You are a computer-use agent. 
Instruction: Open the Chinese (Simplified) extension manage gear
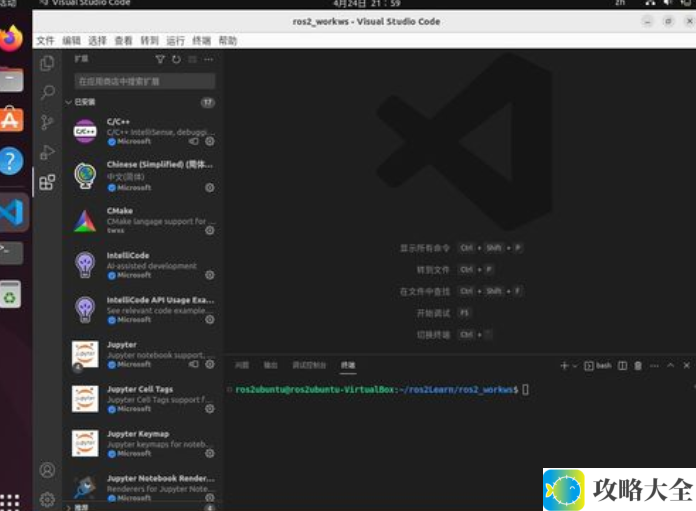pyautogui.click(x=210, y=187)
